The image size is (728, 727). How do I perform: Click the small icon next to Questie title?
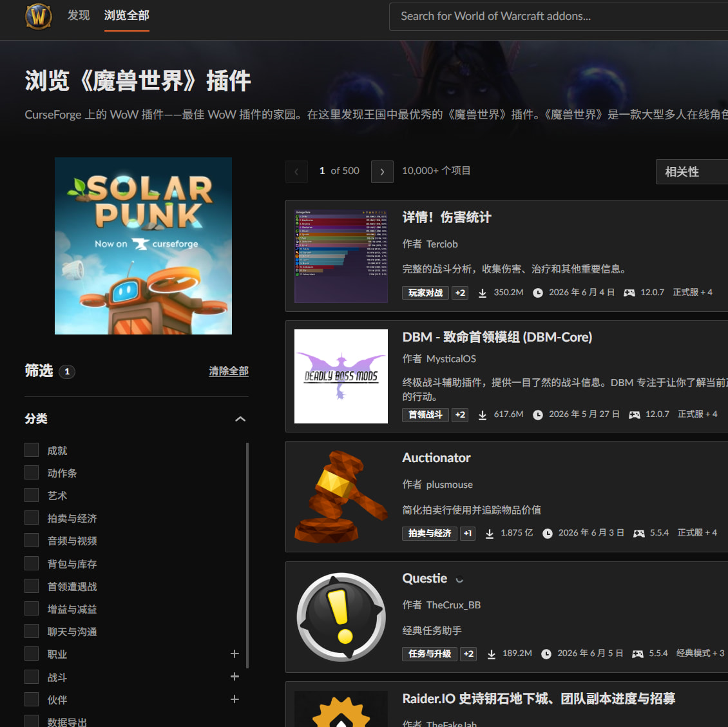coord(459,579)
